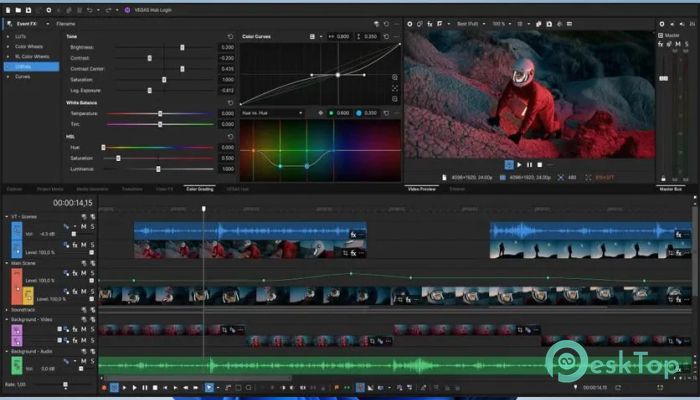Redo the last undone action
Screen dimensions: 700x400
(x=108, y=10)
